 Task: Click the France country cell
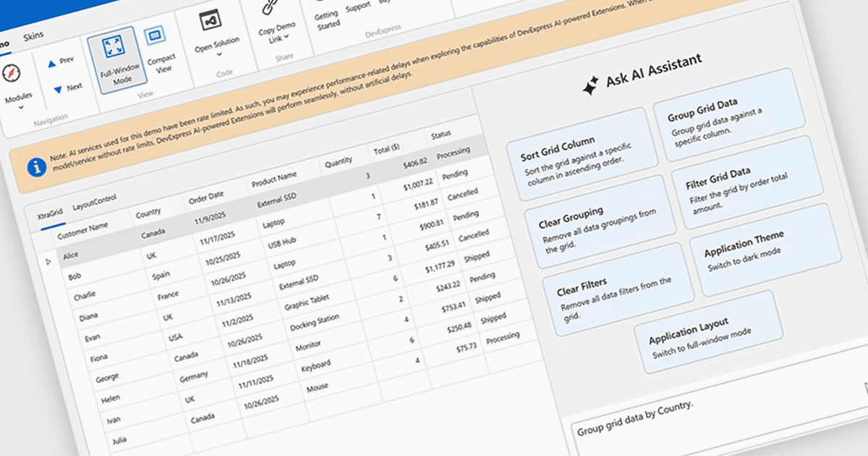point(168,295)
